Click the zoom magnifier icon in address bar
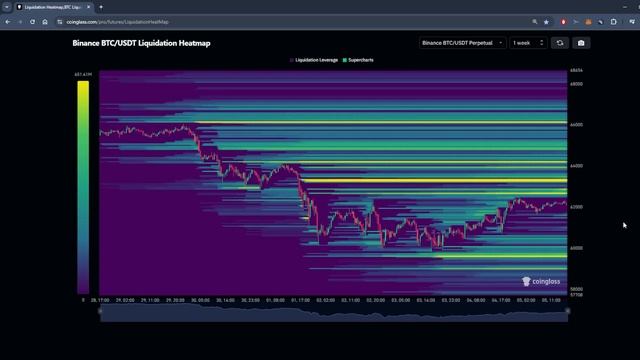 coord(535,22)
